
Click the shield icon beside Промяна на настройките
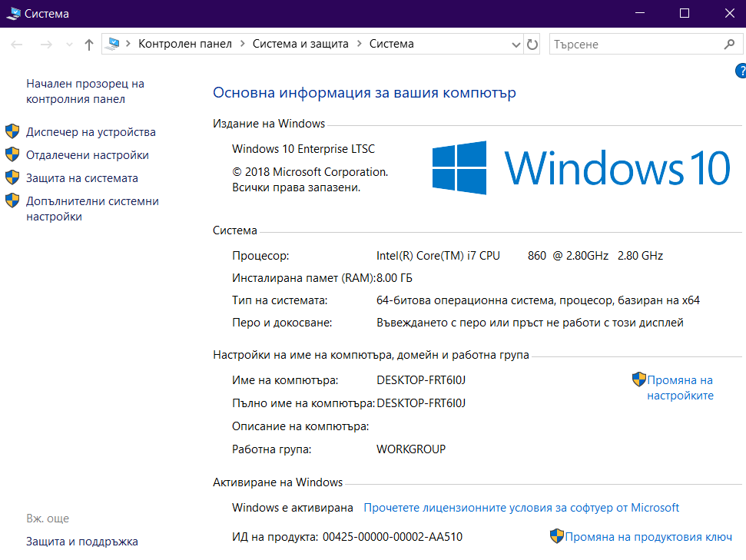(639, 379)
